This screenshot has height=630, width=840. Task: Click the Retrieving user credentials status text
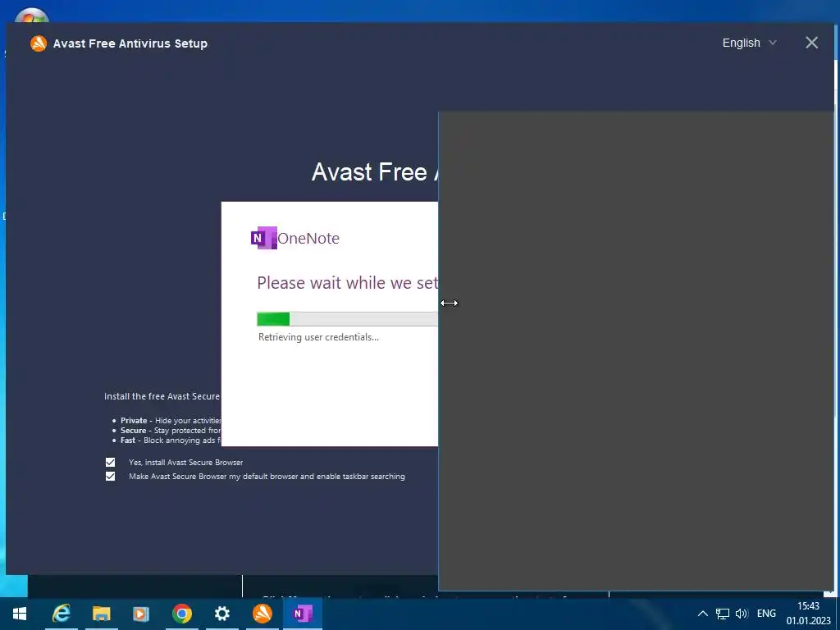coord(318,337)
